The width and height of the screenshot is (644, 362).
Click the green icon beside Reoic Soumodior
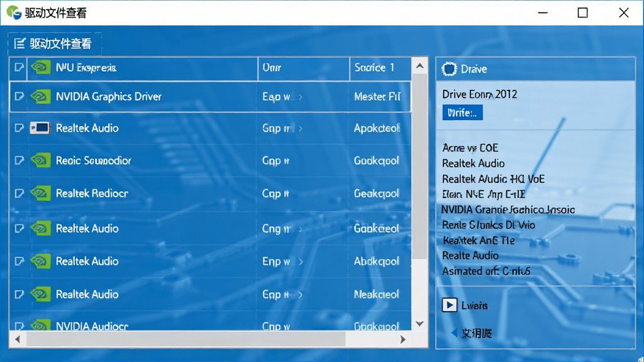(40, 160)
